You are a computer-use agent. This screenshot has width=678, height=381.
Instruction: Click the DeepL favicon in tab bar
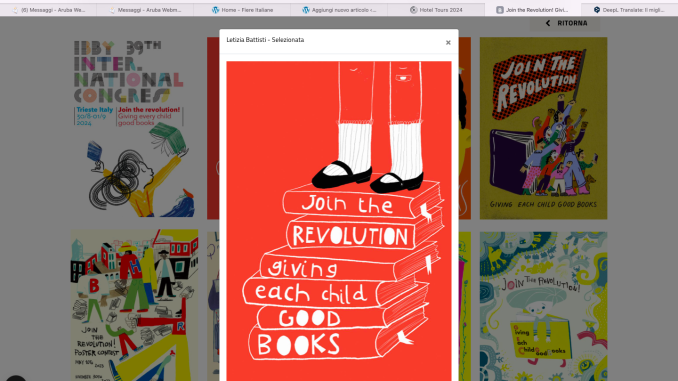597,10
